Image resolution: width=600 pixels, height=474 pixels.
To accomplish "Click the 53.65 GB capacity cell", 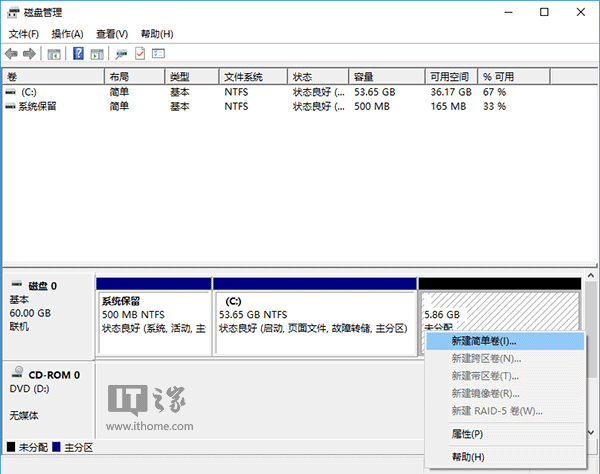I will pos(375,92).
